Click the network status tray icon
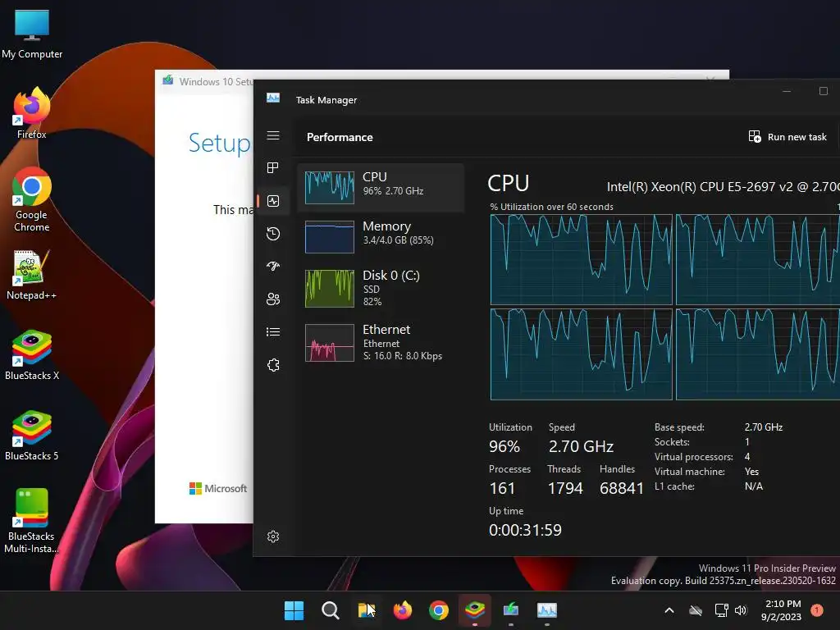The image size is (840, 630). pyautogui.click(x=721, y=610)
